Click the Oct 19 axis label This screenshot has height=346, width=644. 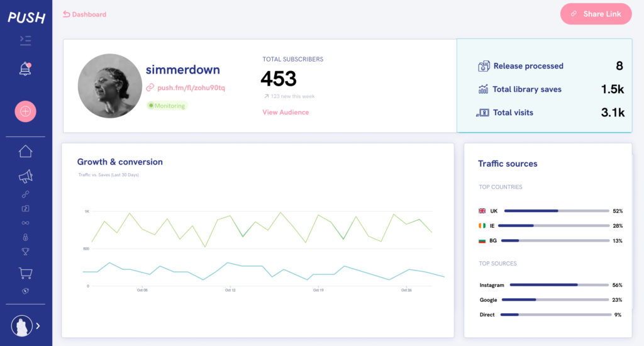(318, 290)
